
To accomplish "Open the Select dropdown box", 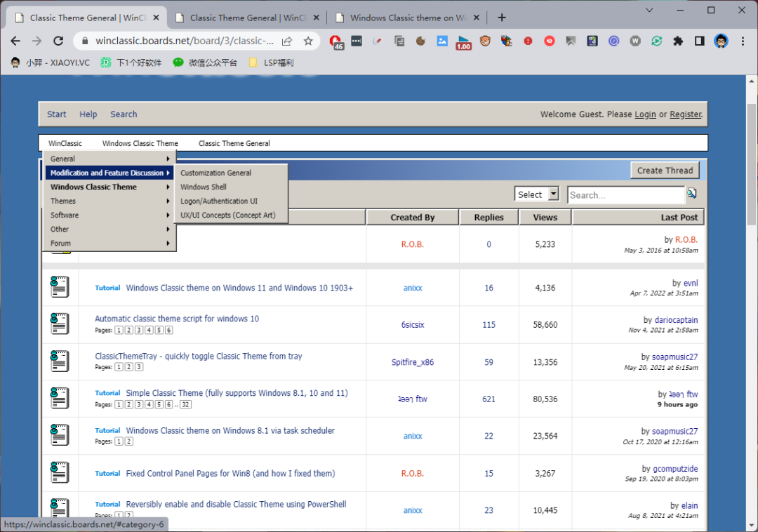I will (537, 194).
